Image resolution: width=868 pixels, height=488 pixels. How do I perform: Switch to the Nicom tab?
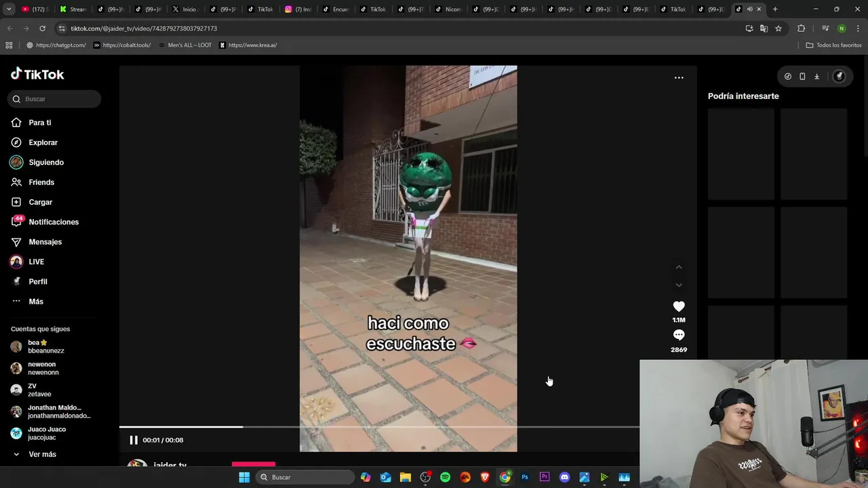coord(448,9)
